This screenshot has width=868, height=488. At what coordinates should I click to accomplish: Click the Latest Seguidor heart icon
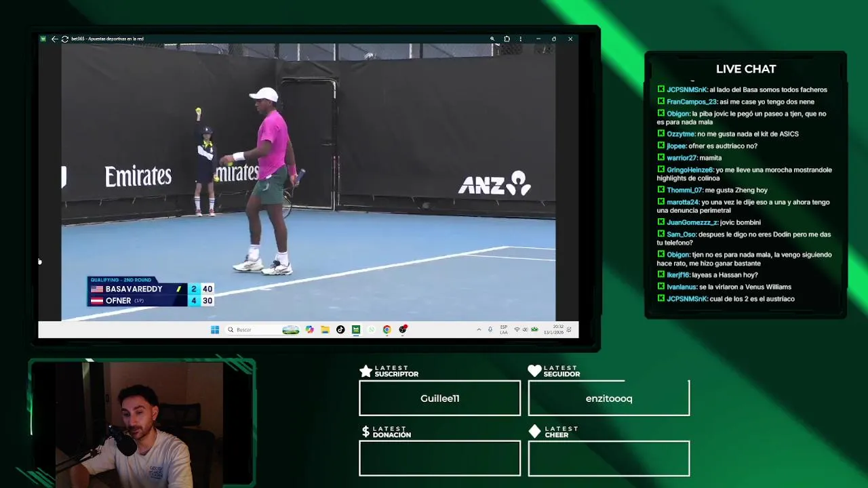click(534, 371)
